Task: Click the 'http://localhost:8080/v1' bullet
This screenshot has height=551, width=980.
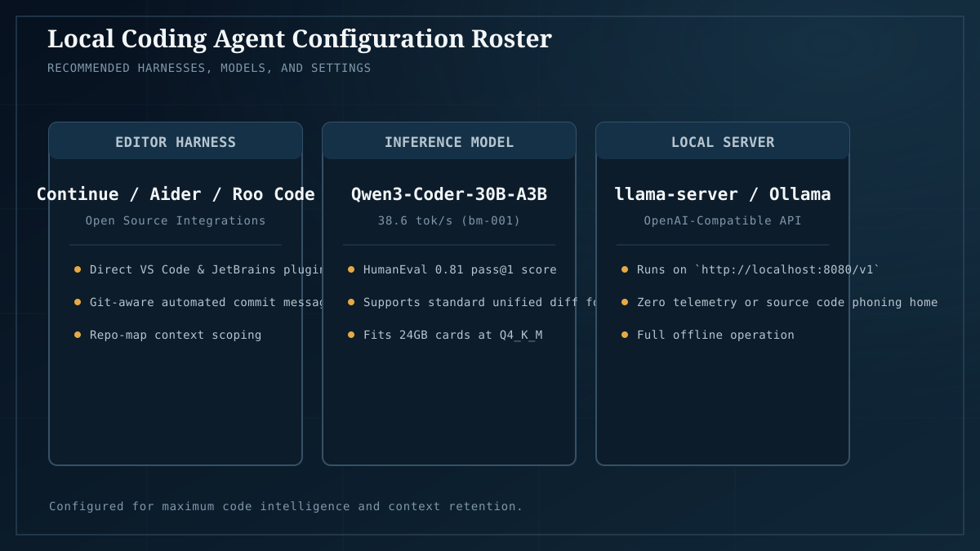Action: click(x=751, y=269)
